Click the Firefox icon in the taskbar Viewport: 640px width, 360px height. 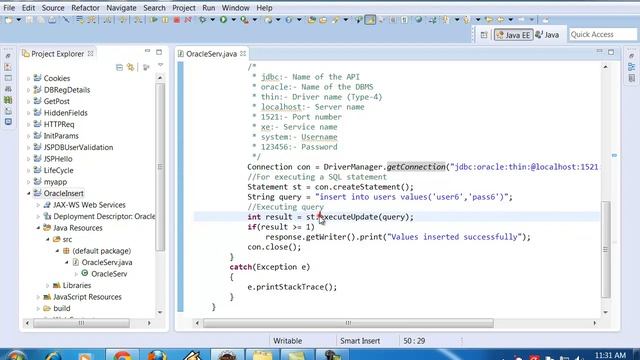tap(157, 355)
